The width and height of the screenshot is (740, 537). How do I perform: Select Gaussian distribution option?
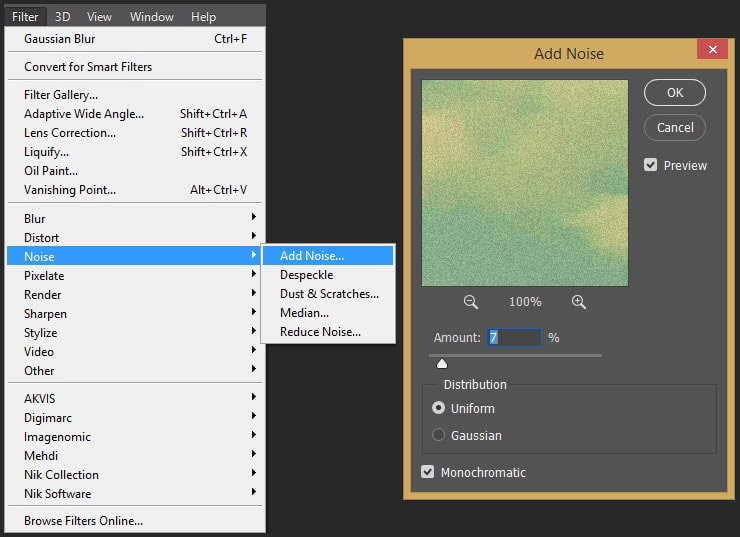coord(439,435)
